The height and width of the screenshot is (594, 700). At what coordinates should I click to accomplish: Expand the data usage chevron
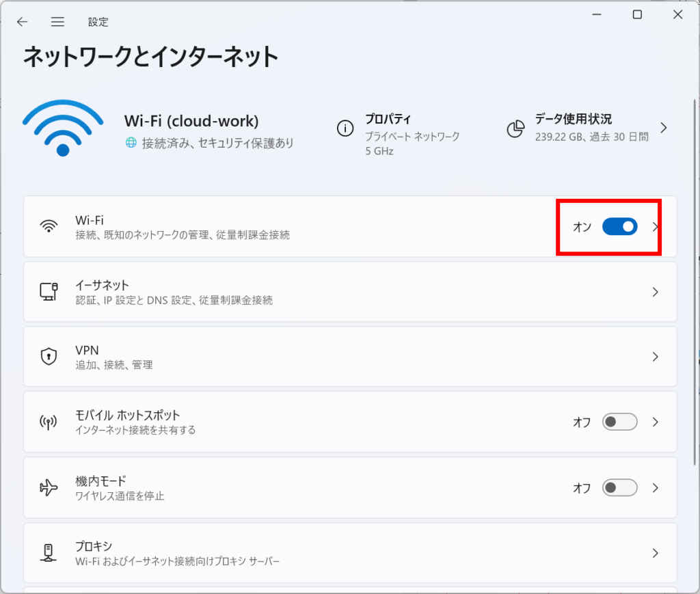coord(663,128)
